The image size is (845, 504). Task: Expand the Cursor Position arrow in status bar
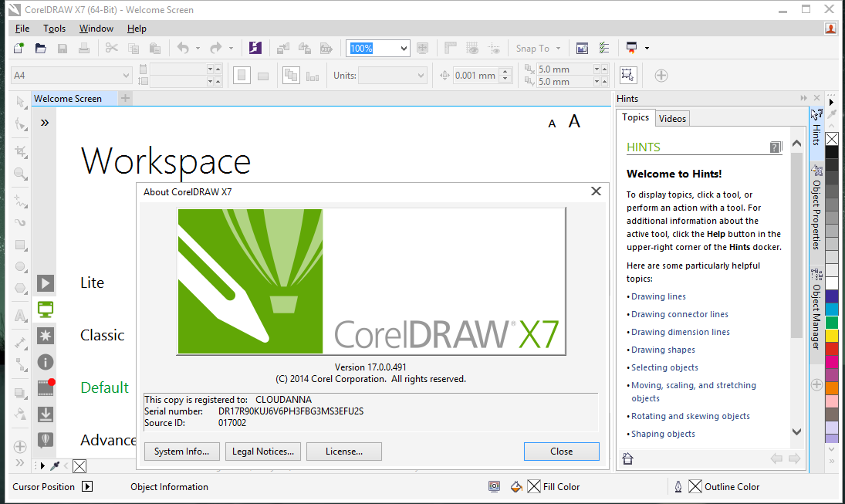(x=87, y=486)
